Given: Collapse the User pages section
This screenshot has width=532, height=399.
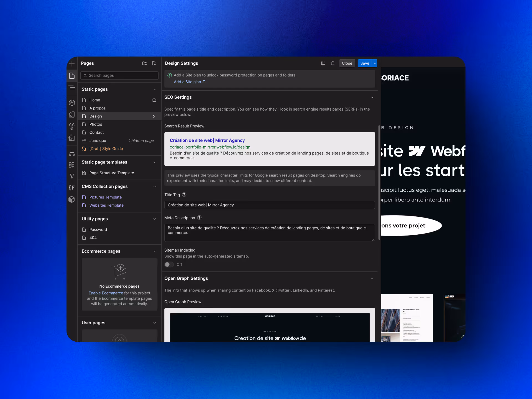Looking at the screenshot, I should (x=155, y=323).
